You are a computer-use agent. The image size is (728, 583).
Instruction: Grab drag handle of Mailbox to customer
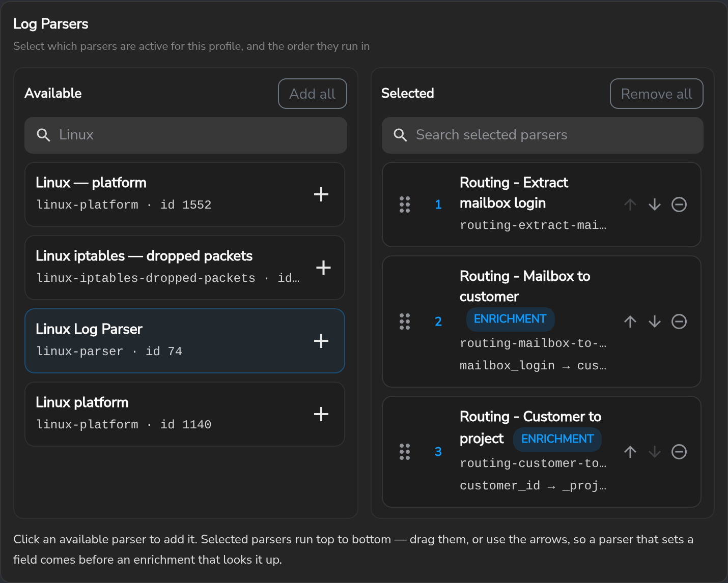coord(405,322)
